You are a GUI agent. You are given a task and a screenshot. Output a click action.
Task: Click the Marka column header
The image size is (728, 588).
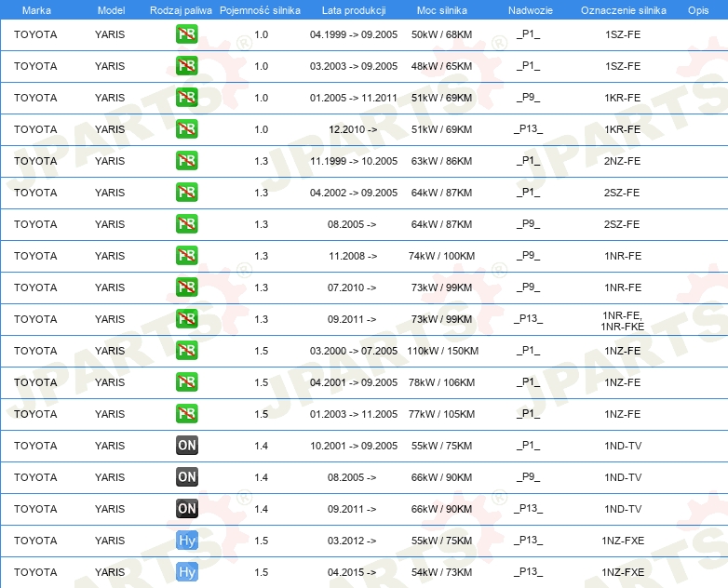click(x=36, y=10)
